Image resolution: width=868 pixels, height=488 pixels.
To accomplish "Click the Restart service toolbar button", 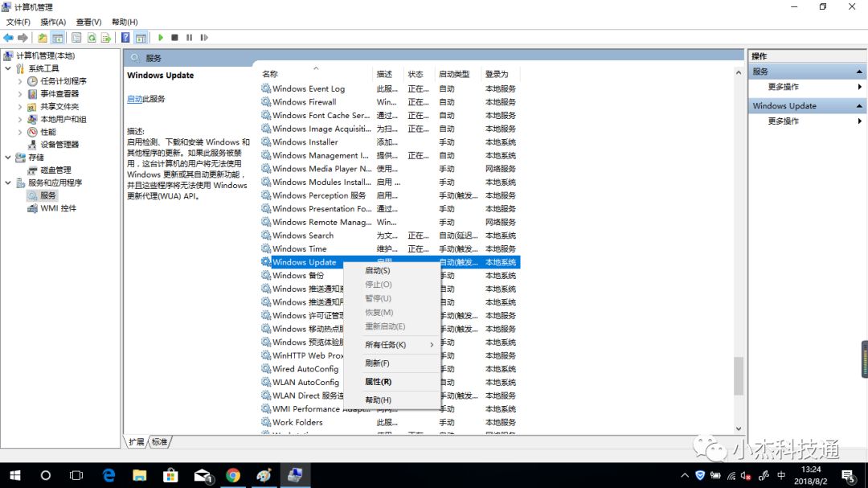I will (204, 38).
